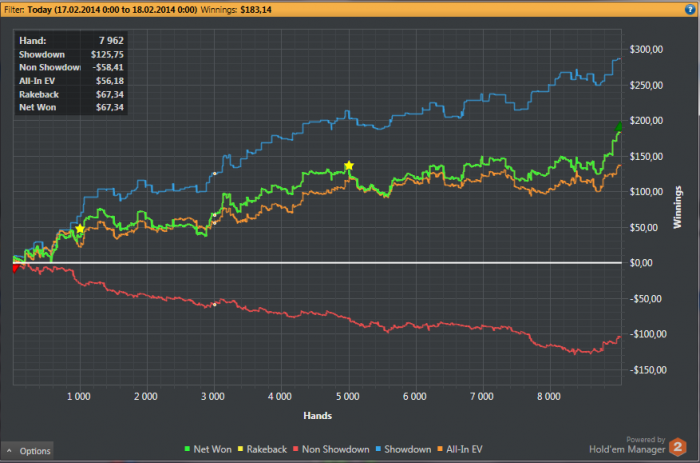Click the $100,00 axis label

646,192
